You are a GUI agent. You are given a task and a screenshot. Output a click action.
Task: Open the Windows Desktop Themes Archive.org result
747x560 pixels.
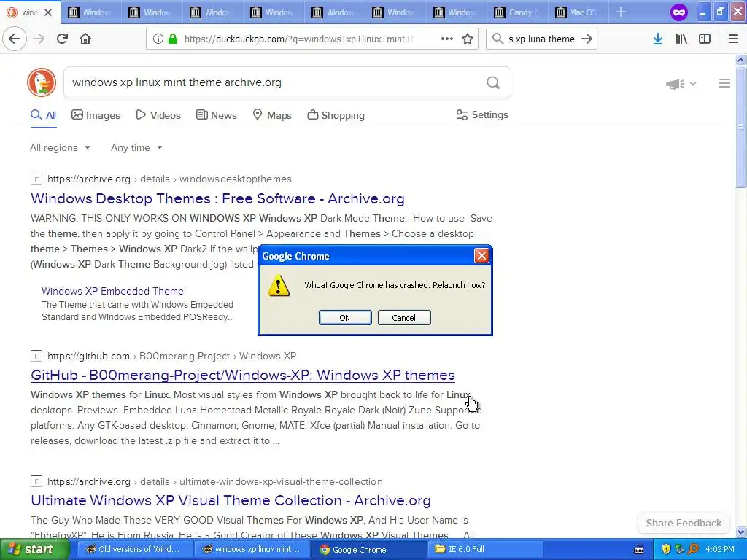[x=217, y=198]
